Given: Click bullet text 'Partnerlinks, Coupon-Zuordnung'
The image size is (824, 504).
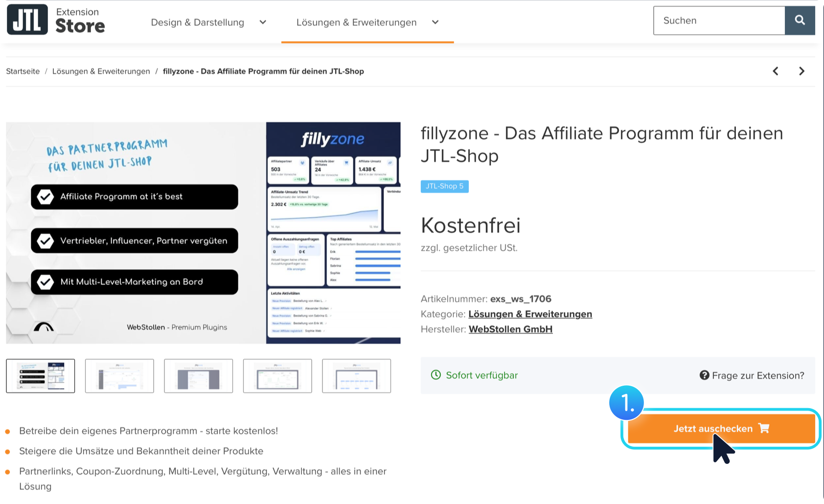Looking at the screenshot, I should pos(203,479).
